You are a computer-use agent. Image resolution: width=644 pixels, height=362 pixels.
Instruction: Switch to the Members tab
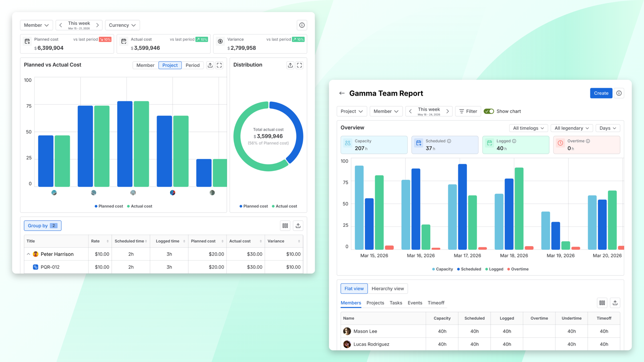point(351,303)
